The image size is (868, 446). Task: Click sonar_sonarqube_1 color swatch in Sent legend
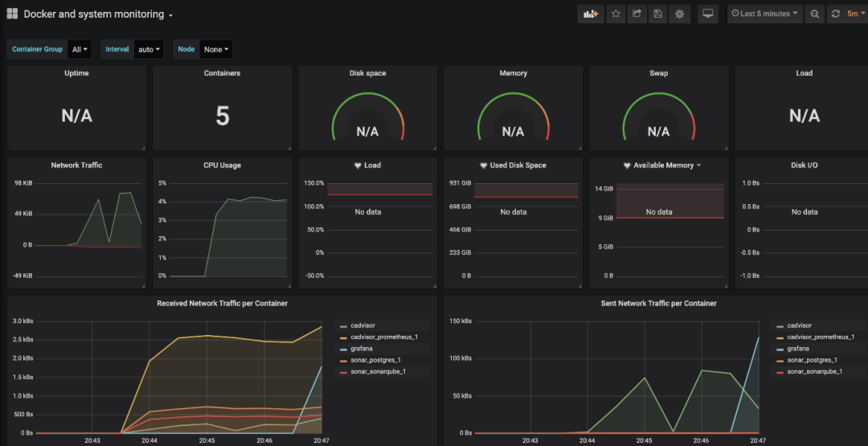pyautogui.click(x=780, y=372)
